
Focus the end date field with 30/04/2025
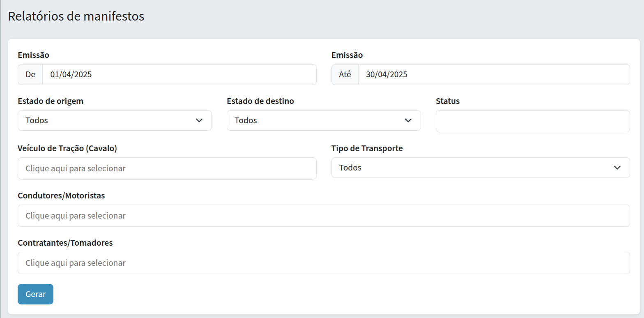tap(493, 75)
